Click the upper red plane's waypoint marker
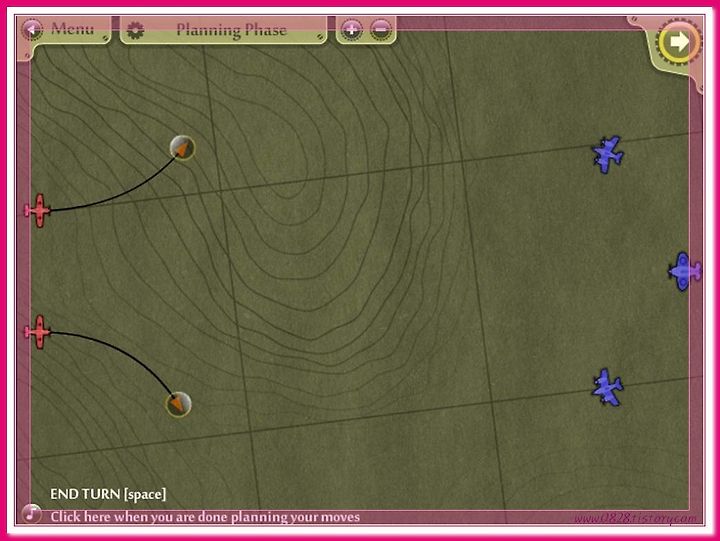The image size is (720, 541). pos(182,147)
